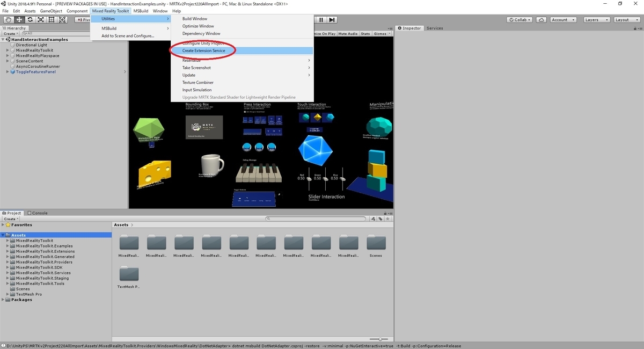This screenshot has height=349, width=644.
Task: Open the File menu
Action: point(6,11)
